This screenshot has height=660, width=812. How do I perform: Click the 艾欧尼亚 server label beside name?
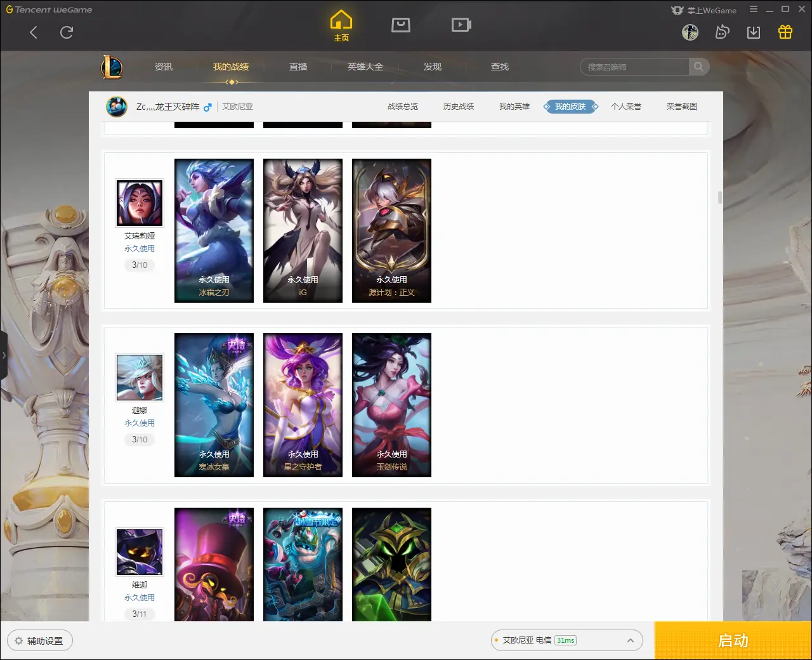[238, 107]
